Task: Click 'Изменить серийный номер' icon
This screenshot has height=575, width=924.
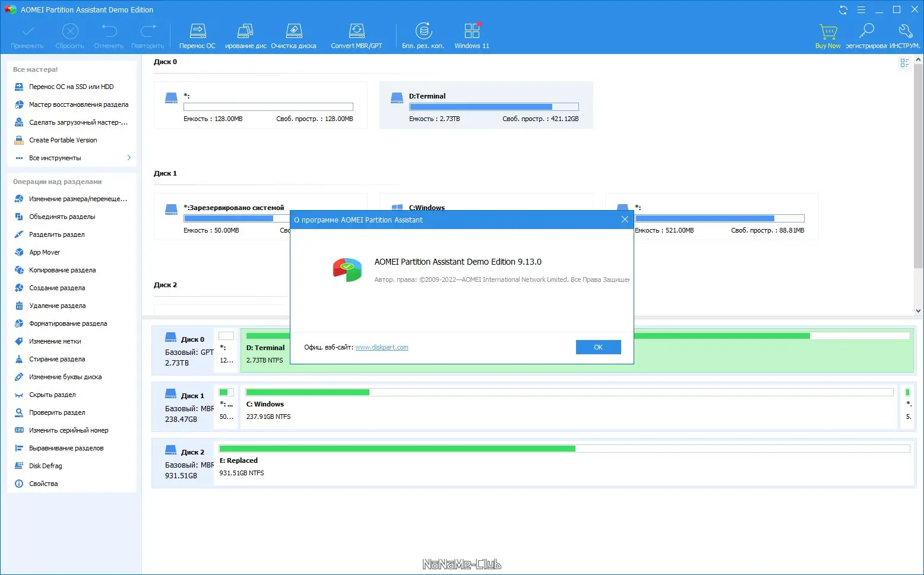Action: [19, 430]
